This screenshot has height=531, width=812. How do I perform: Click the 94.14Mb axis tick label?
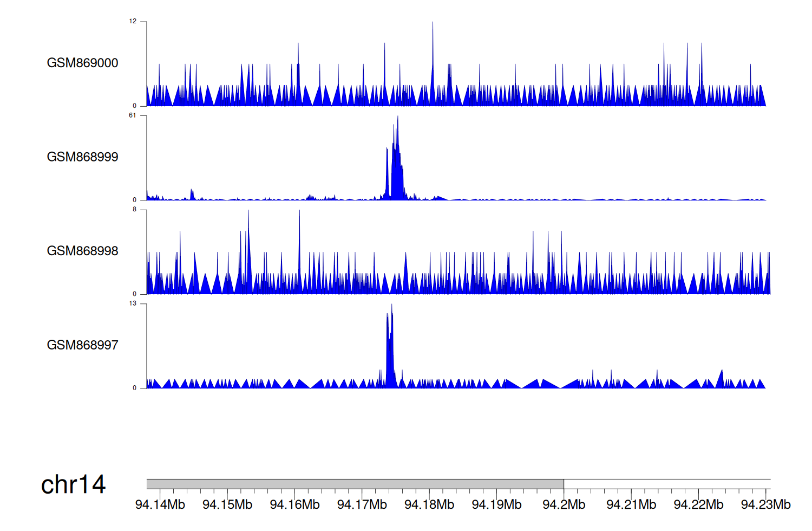point(160,505)
